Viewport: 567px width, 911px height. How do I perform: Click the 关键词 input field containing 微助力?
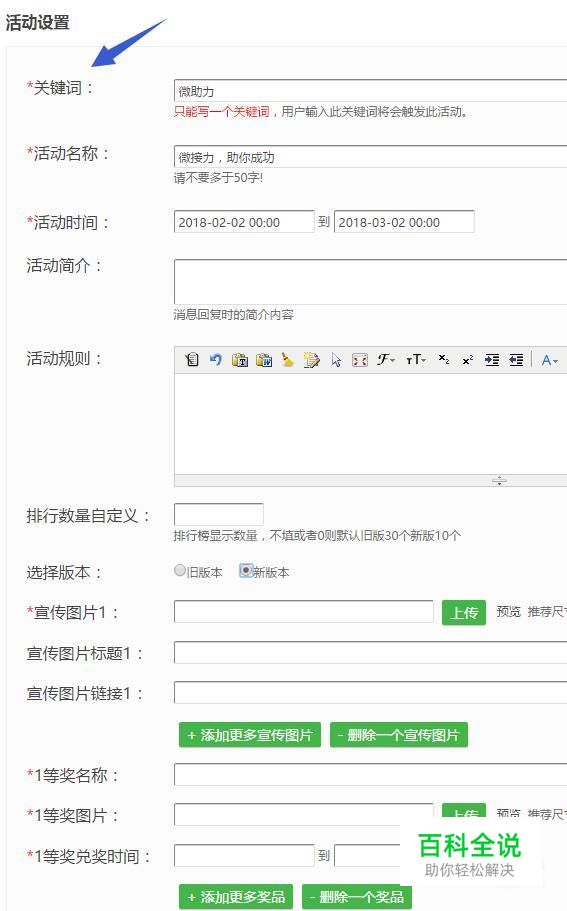pyautogui.click(x=371, y=91)
